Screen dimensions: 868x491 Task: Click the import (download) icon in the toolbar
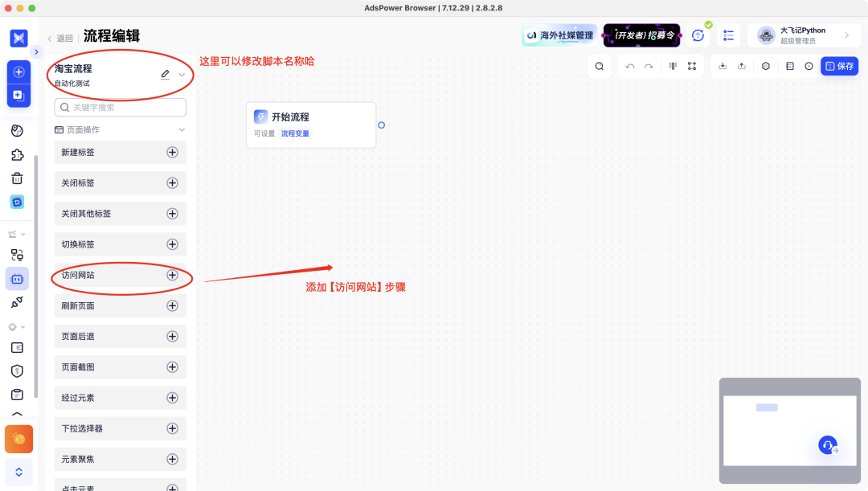tap(724, 65)
